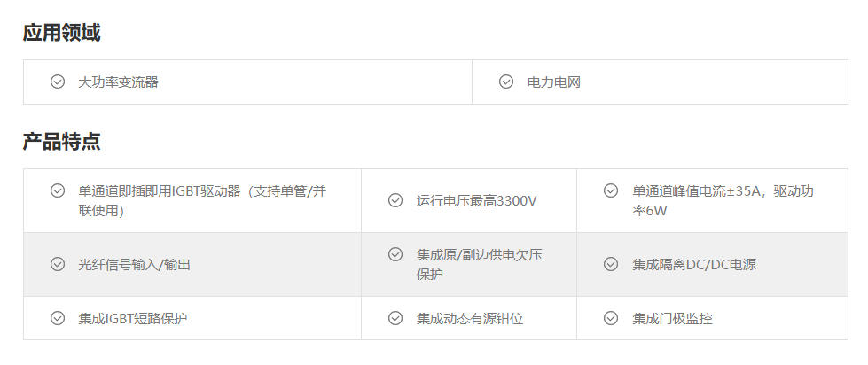Viewport: 868px width, 365px height.
Task: Click the check icon beside 电力电网
Action: 506,82
